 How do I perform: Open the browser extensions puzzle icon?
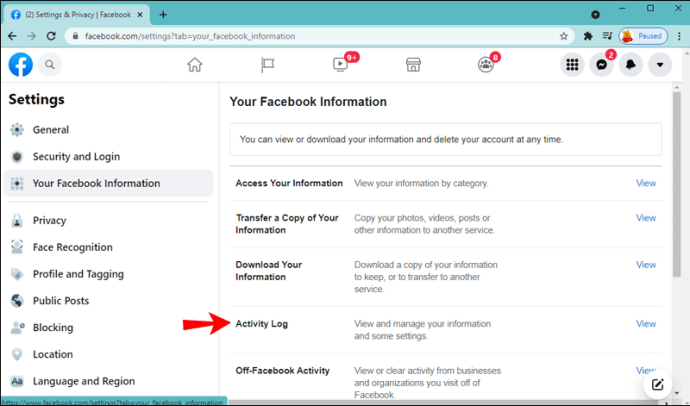click(x=588, y=36)
